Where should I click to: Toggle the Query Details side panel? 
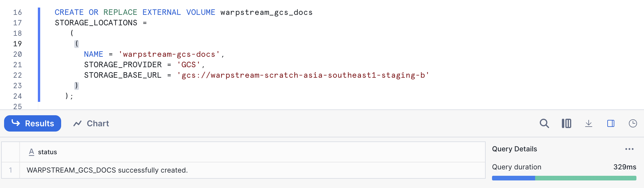611,123
